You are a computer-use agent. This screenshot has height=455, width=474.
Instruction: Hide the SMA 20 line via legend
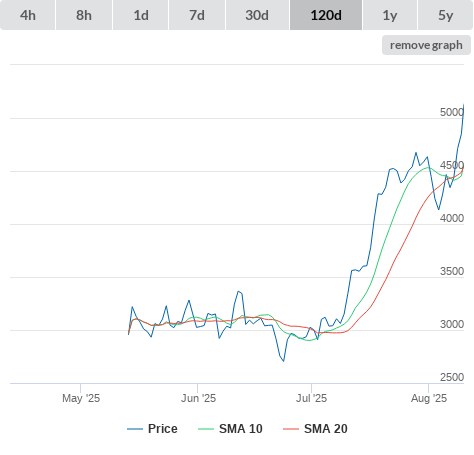point(326,429)
